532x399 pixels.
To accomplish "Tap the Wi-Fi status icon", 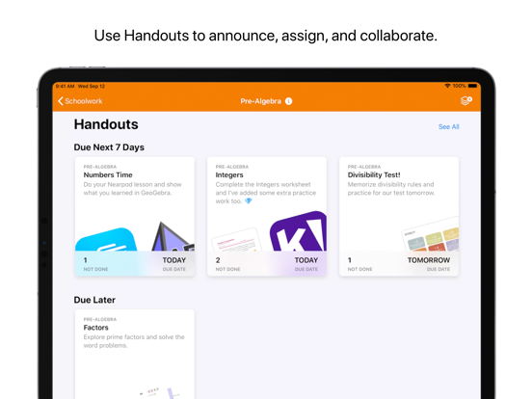I will (447, 86).
